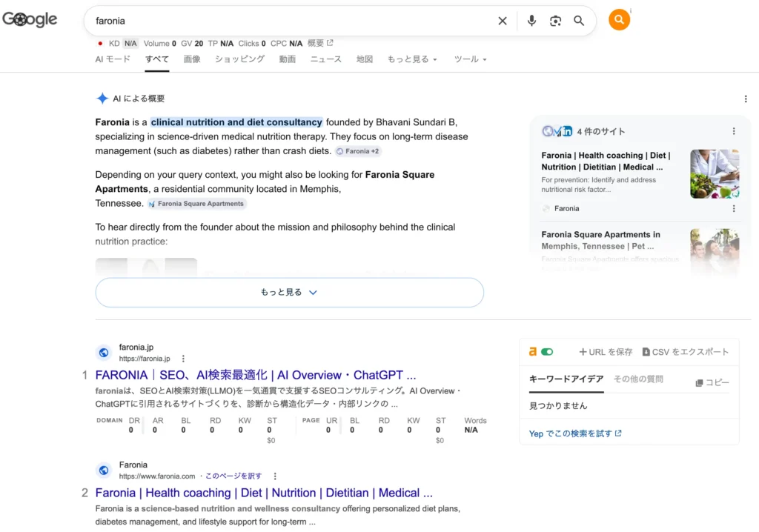This screenshot has height=532, width=759.
Task: Click the orange Ahrefs 'a' logo icon
Action: pos(532,352)
